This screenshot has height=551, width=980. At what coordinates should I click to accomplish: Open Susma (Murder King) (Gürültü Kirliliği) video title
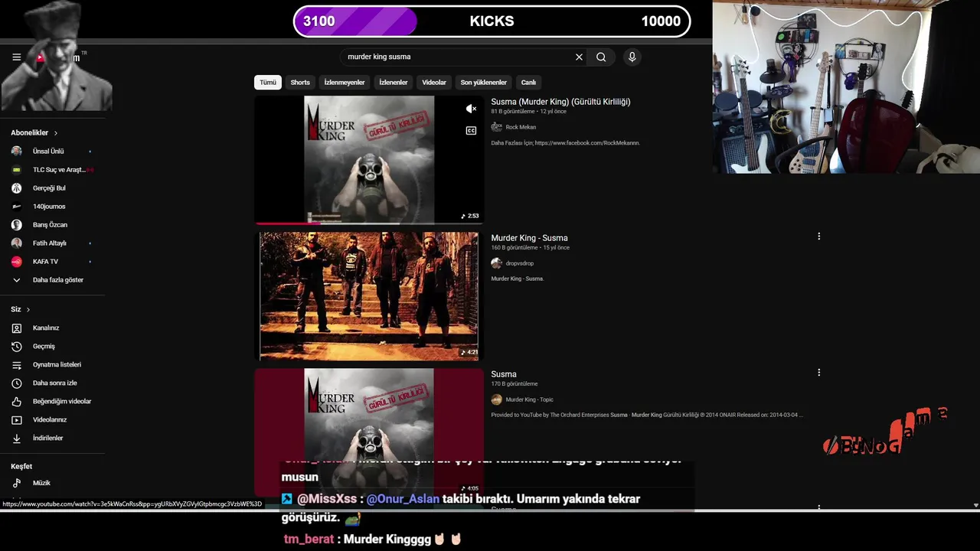[x=560, y=102]
